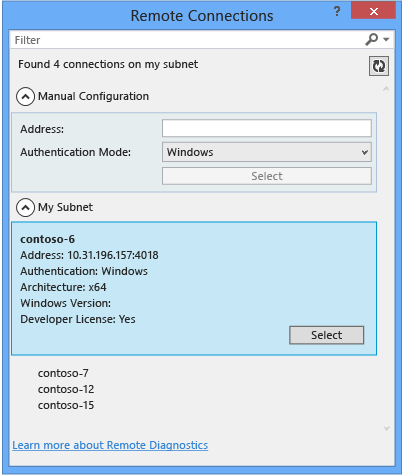This screenshot has height=476, width=402.
Task: Click Select button for contoso-6
Action: pos(326,335)
